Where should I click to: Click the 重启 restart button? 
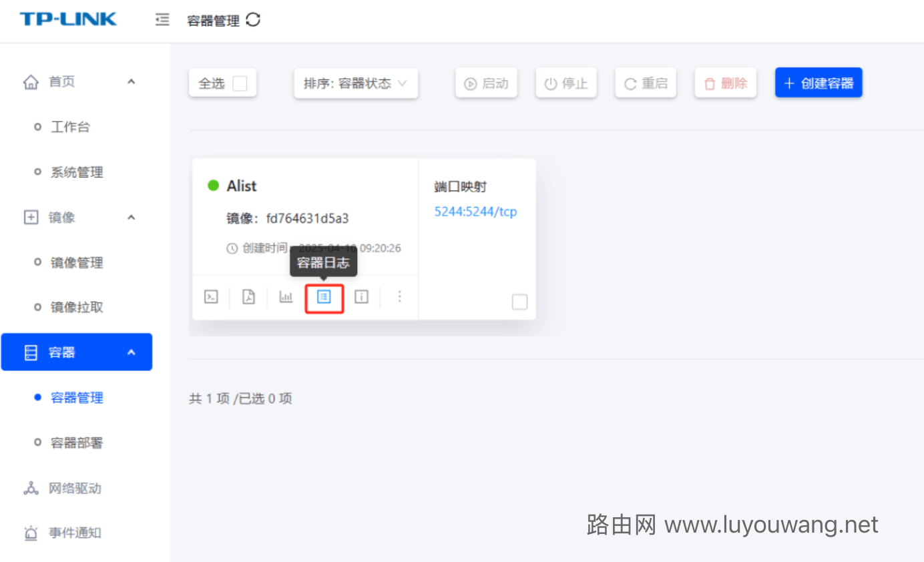(x=646, y=83)
